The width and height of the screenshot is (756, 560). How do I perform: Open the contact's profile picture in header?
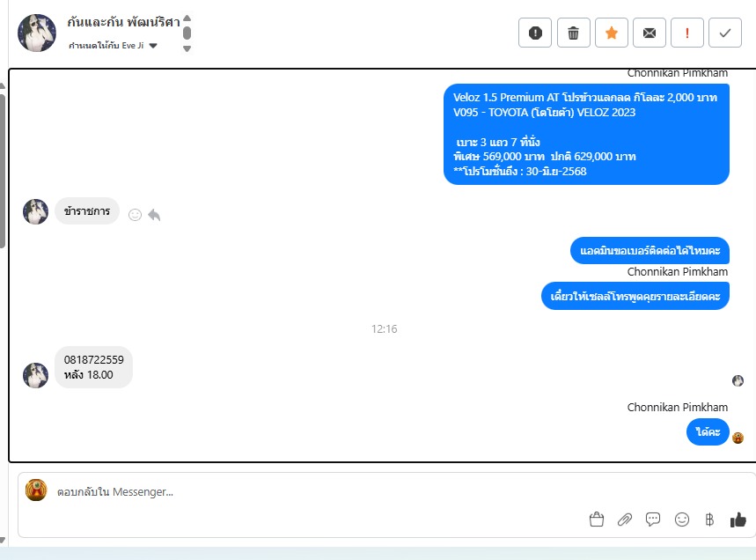pyautogui.click(x=37, y=33)
